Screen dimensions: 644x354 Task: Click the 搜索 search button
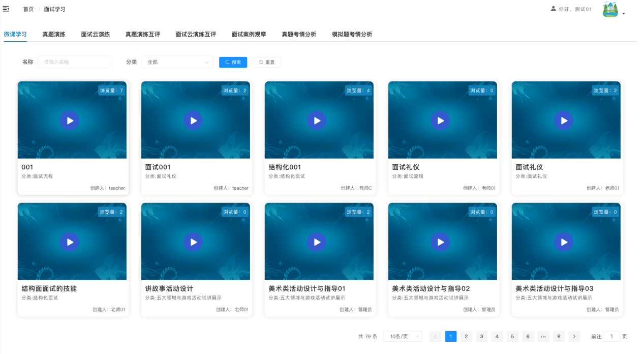[x=233, y=62]
